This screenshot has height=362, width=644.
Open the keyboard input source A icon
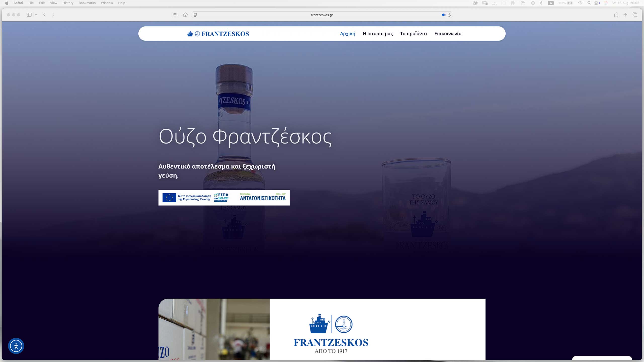(551, 3)
